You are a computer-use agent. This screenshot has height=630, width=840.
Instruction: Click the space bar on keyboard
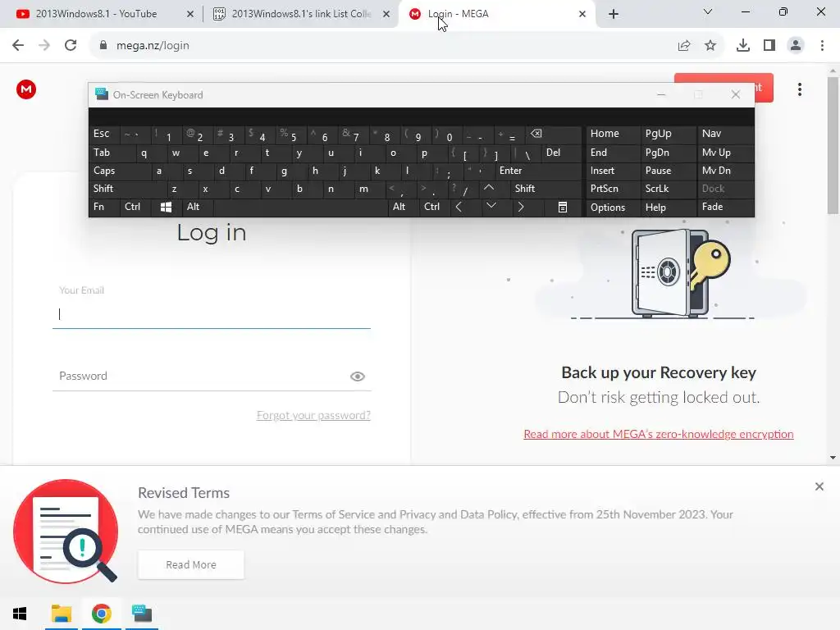301,207
